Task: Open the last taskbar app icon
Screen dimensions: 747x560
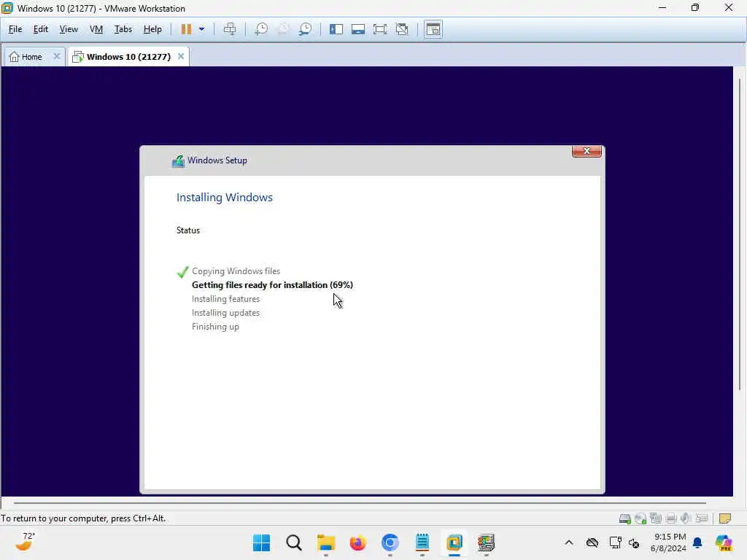Action: (486, 542)
